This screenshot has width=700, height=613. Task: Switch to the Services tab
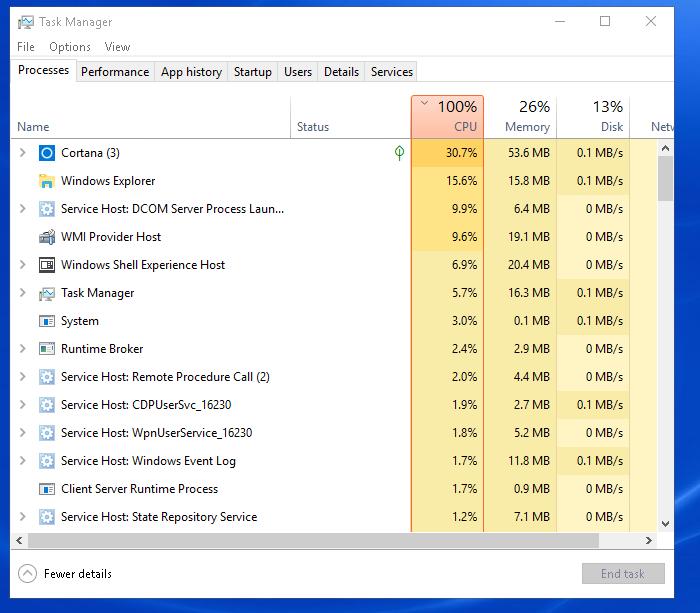(392, 72)
